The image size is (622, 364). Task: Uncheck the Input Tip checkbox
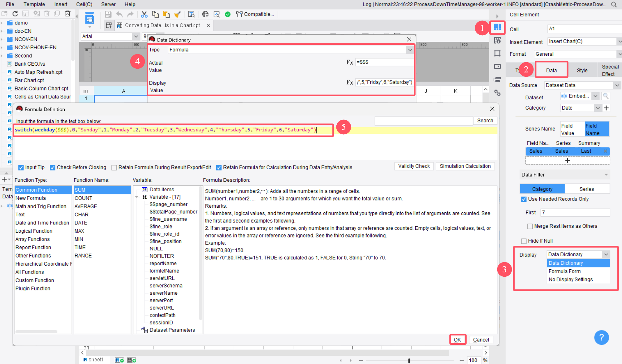tap(21, 167)
